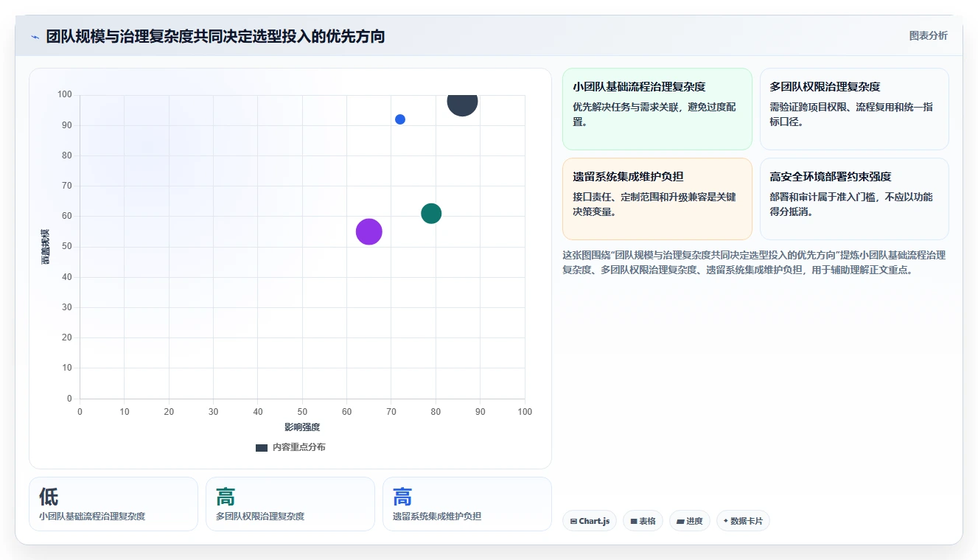Click text 需验证跨项目权限、流程复用和统一指标口径
The image size is (978, 560).
(851, 114)
